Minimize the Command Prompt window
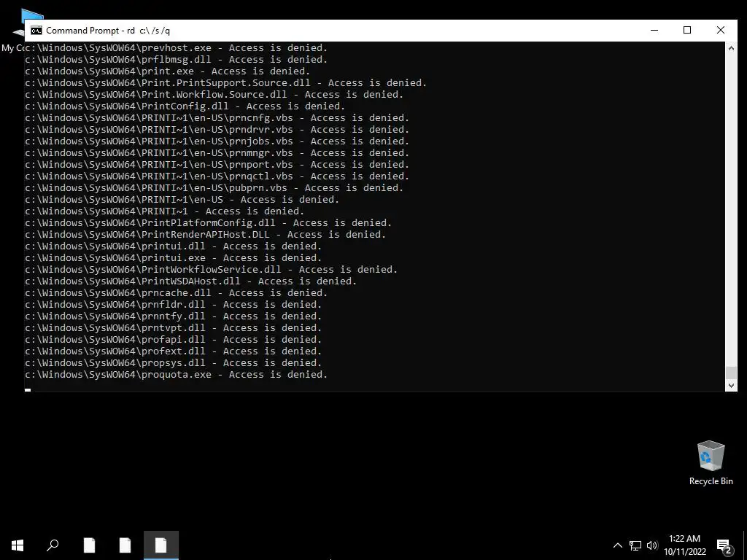This screenshot has height=560, width=747. tap(654, 30)
